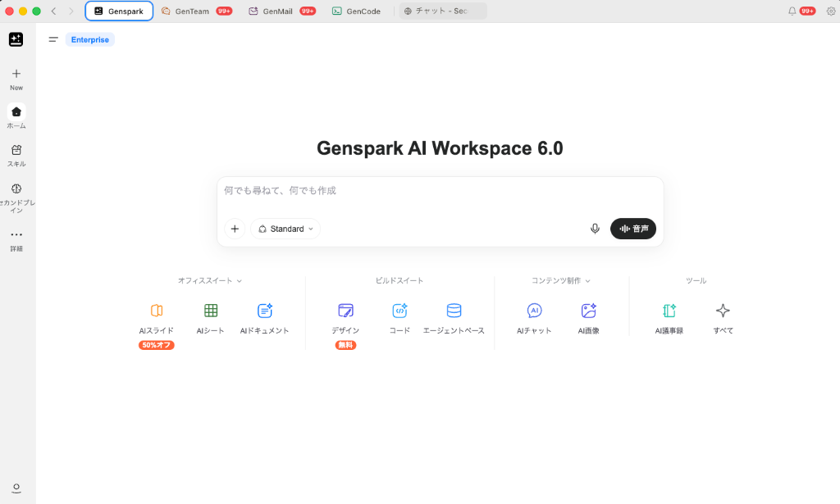Open AI画像 tool

tap(588, 318)
